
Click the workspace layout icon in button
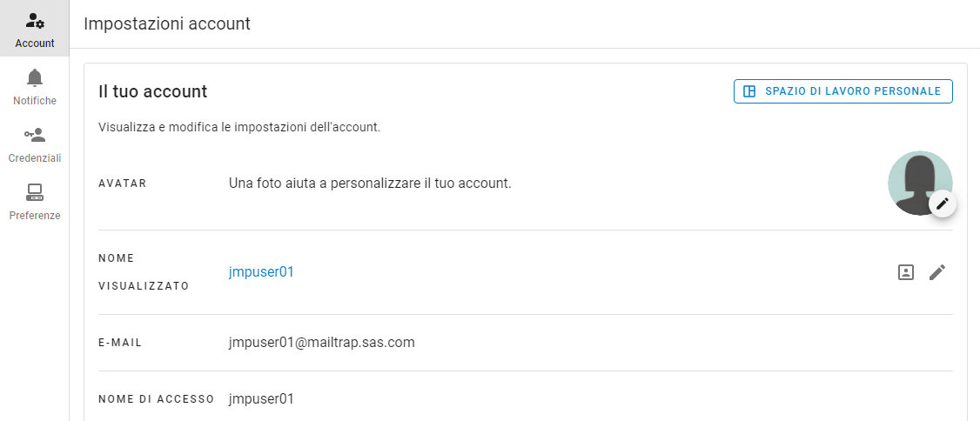click(749, 91)
